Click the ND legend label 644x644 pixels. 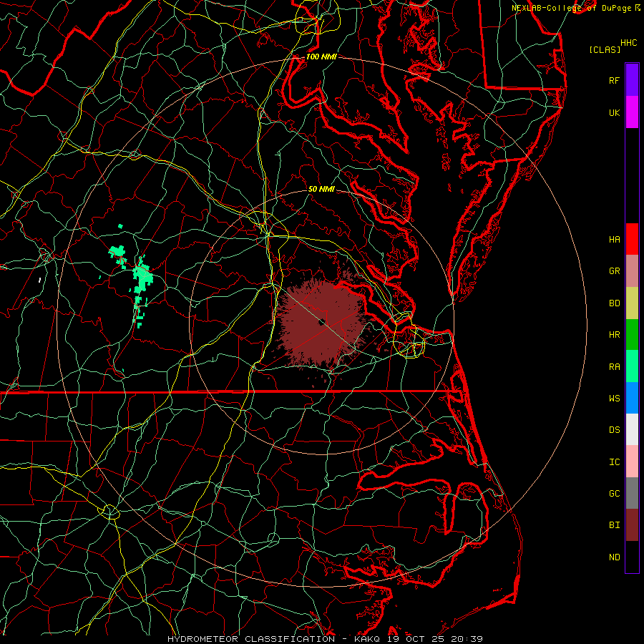(614, 557)
